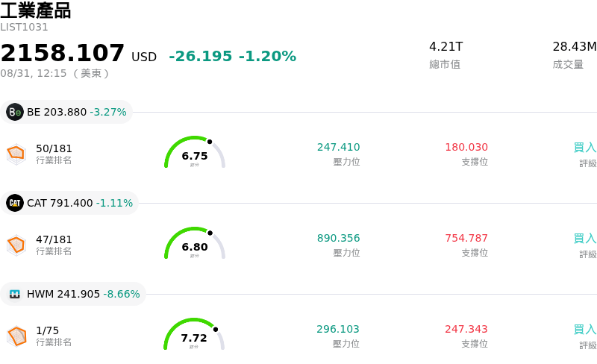
Task: Click the 工業產品 sector title
Action: [x=35, y=10]
